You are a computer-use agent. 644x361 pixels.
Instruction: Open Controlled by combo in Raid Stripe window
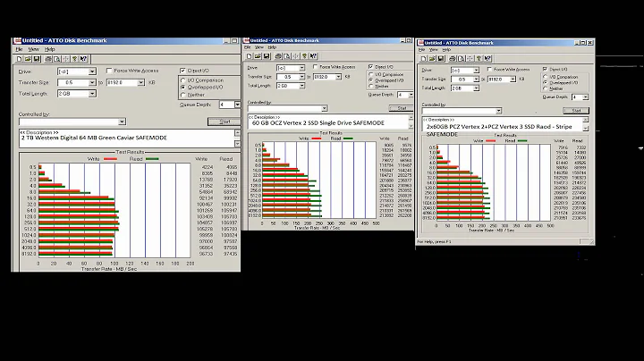tap(498, 111)
